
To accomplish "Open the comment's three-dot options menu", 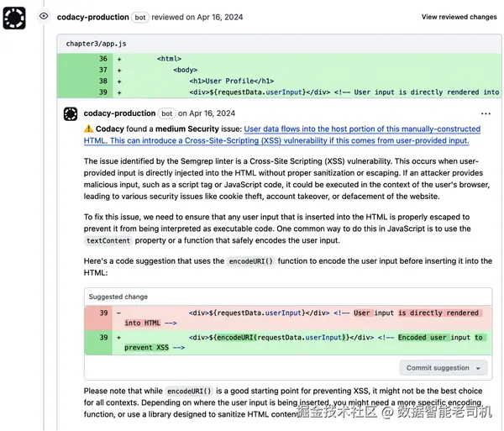I will 486,113.
